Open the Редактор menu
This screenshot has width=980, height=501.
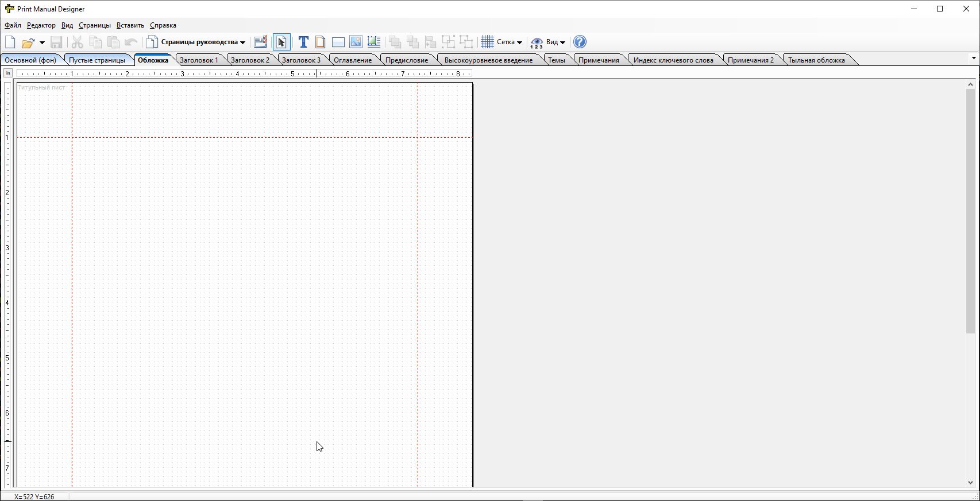(x=41, y=25)
